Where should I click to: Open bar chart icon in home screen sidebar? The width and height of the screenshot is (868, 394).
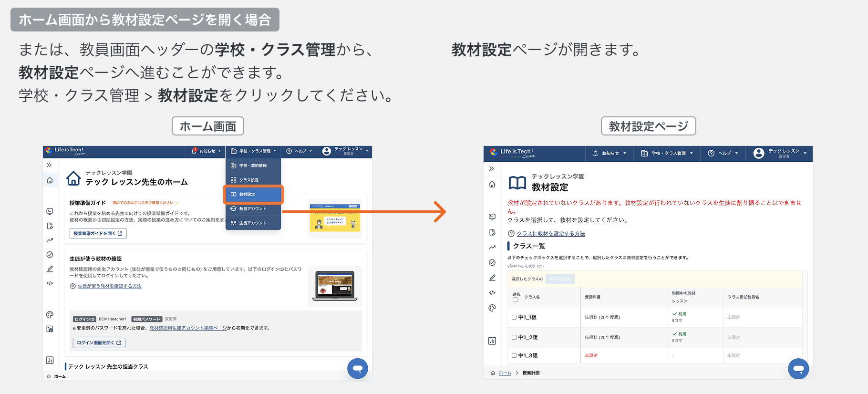(x=50, y=360)
